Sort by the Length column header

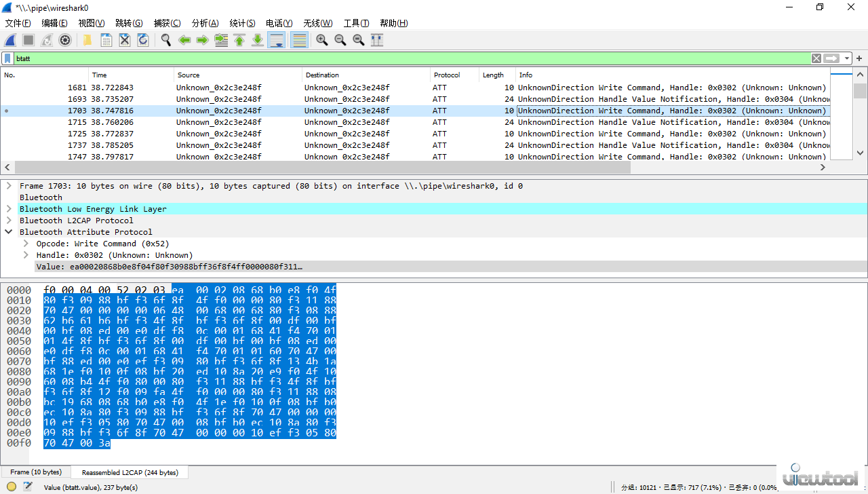click(498, 75)
